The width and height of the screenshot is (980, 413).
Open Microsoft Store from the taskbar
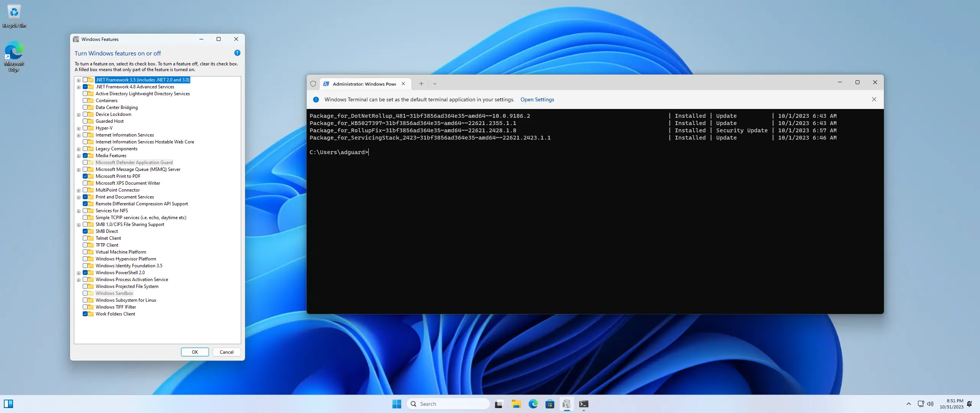click(550, 404)
